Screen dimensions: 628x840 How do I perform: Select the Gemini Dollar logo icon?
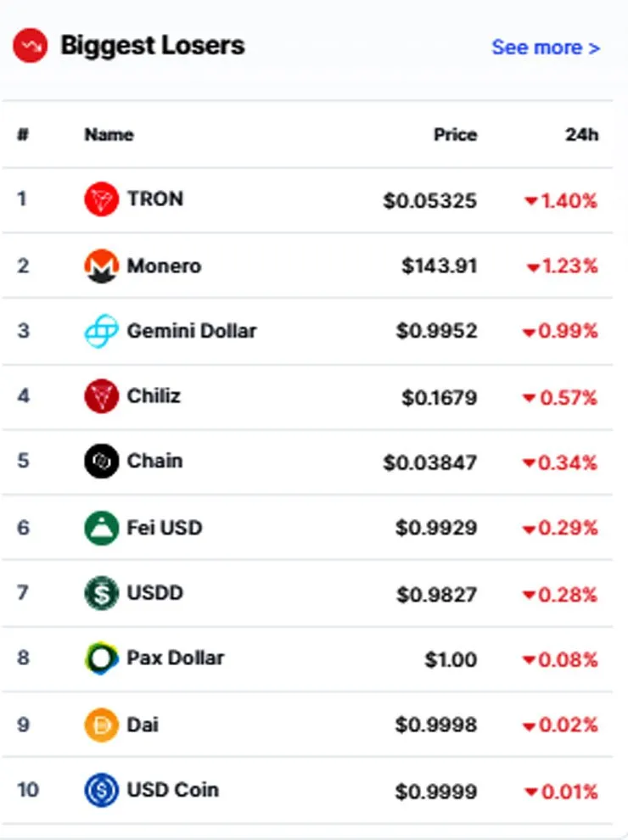click(x=101, y=331)
